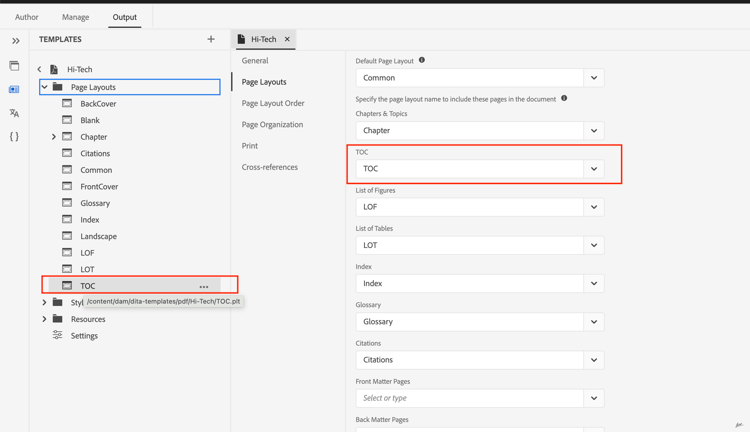750x432 pixels.
Task: Click the back arrow beside Hi-Tech
Action: coord(40,70)
